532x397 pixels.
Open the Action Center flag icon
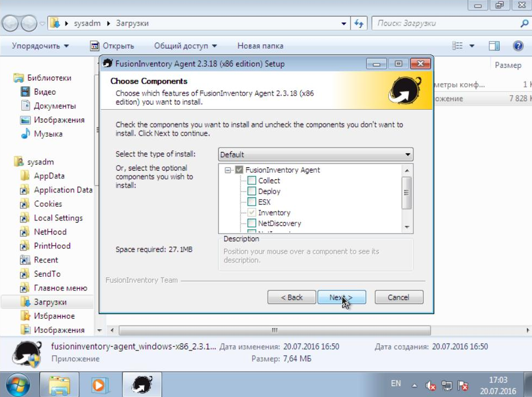pos(463,386)
